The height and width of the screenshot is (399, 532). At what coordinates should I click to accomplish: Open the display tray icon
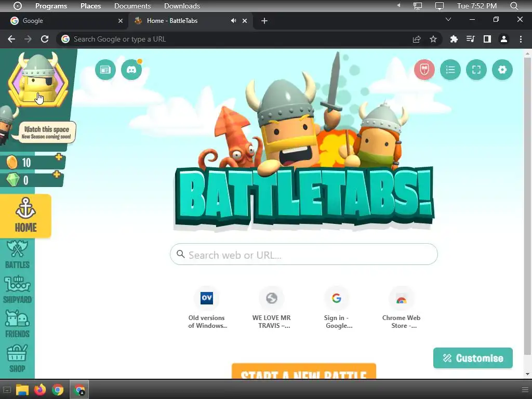coord(440,6)
